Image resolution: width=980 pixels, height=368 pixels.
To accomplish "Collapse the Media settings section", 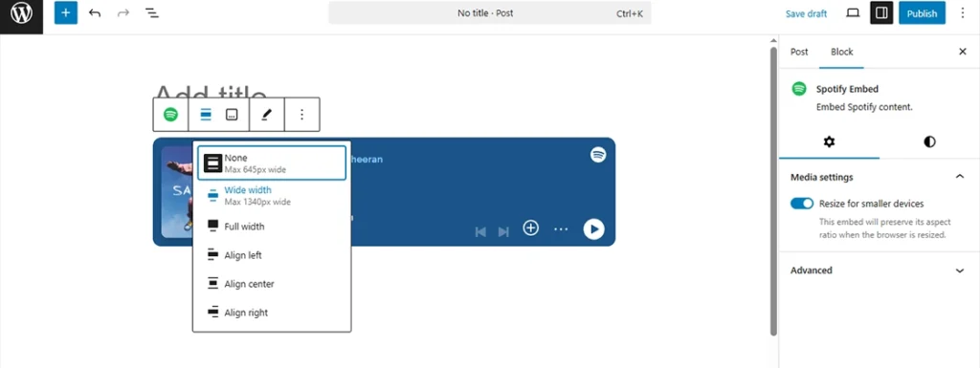I will click(x=879, y=177).
